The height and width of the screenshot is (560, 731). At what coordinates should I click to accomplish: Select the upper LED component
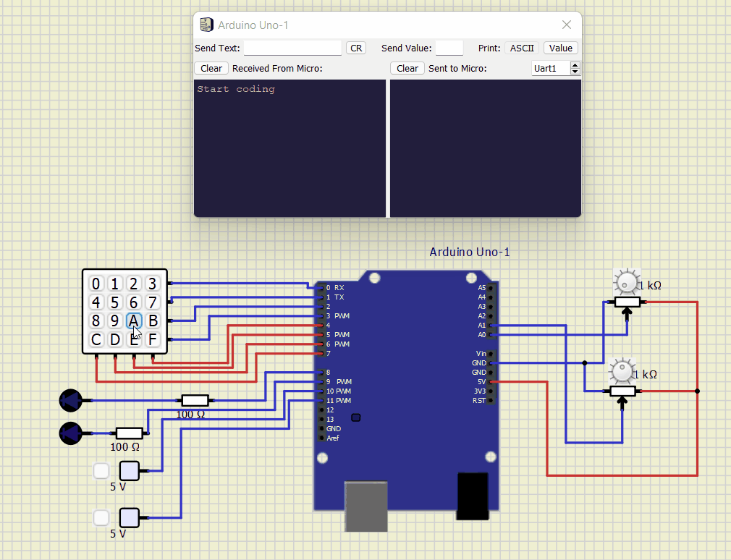pyautogui.click(x=71, y=400)
